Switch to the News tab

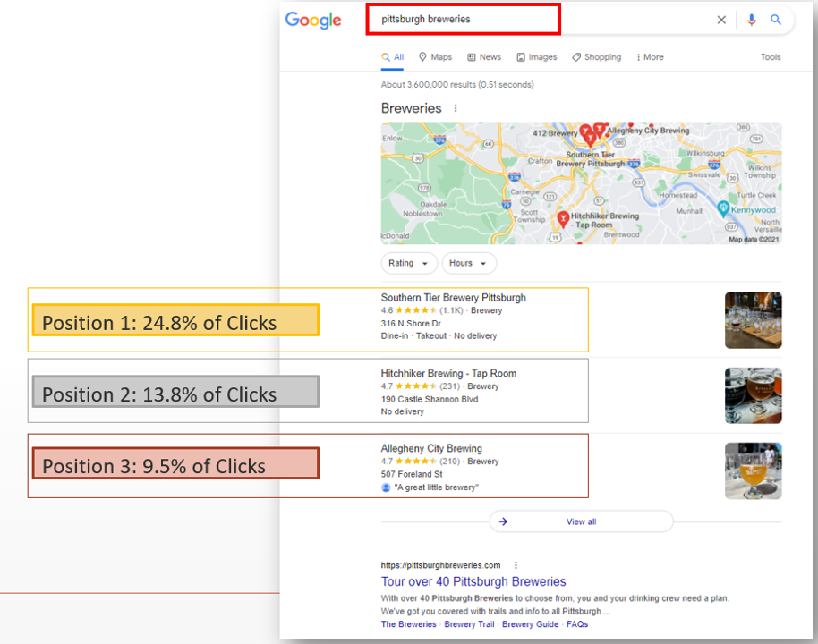click(484, 57)
